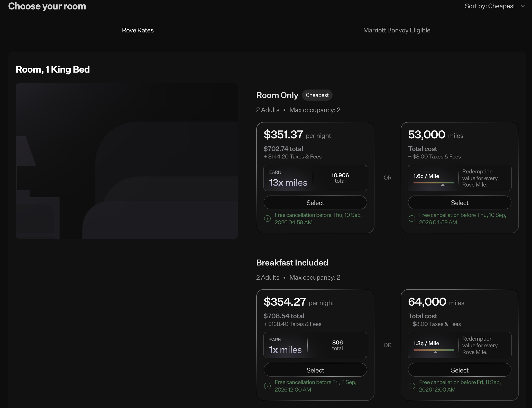Image resolution: width=532 pixels, height=408 pixels.
Task: Select the 53,000 miles redemption option
Action: 460,202
